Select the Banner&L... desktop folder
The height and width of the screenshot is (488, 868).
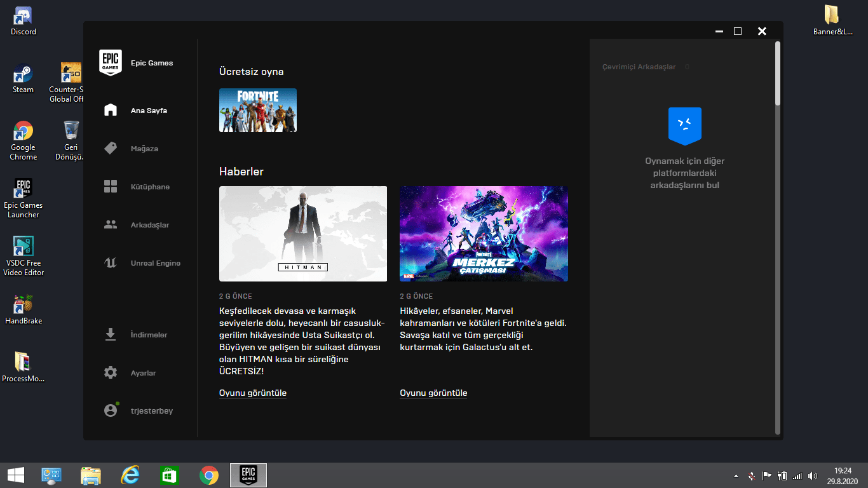click(x=832, y=20)
